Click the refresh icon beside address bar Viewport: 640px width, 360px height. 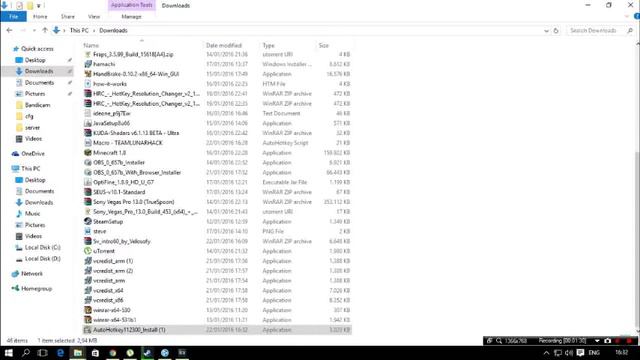tap(556, 31)
